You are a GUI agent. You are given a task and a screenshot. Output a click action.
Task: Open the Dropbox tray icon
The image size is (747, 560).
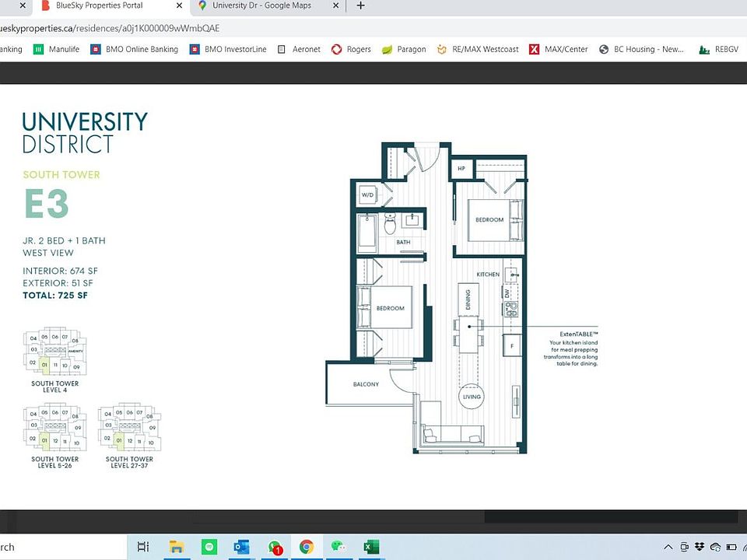[698, 547]
